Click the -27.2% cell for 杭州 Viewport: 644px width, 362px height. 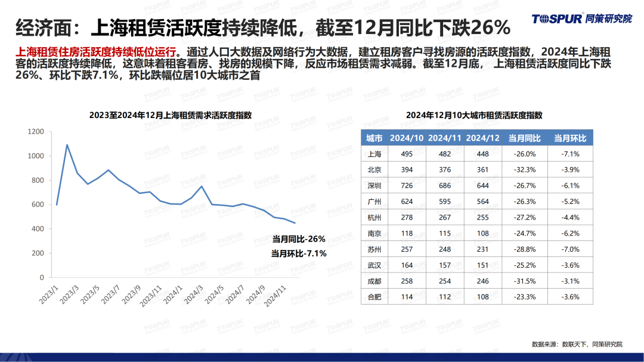pyautogui.click(x=525, y=217)
